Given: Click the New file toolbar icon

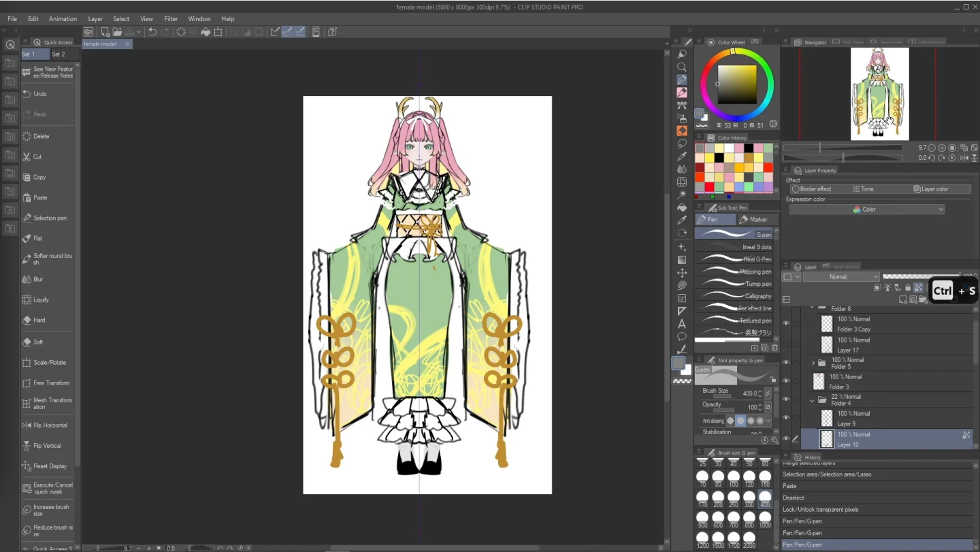Looking at the screenshot, I should click(x=105, y=32).
